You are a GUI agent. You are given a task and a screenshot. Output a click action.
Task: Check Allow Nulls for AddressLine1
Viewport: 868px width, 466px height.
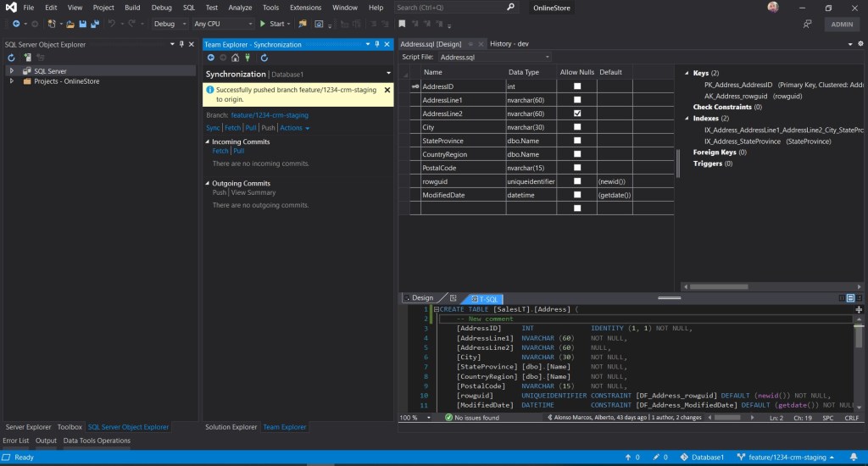[x=577, y=100]
